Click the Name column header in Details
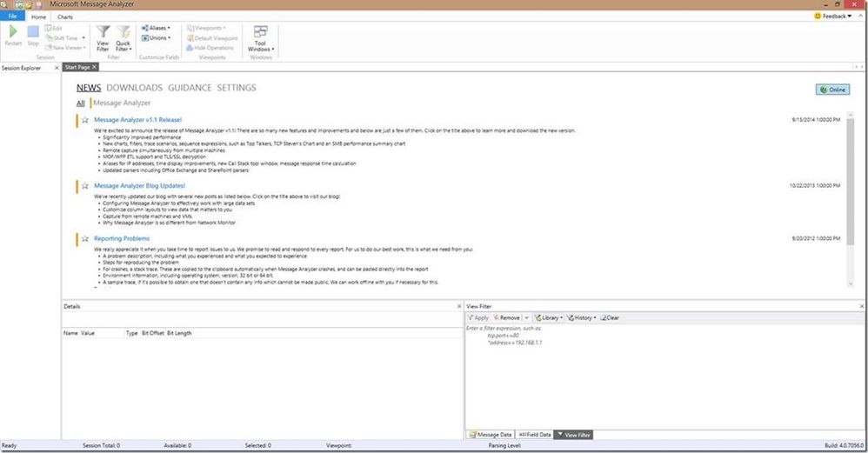 70,333
